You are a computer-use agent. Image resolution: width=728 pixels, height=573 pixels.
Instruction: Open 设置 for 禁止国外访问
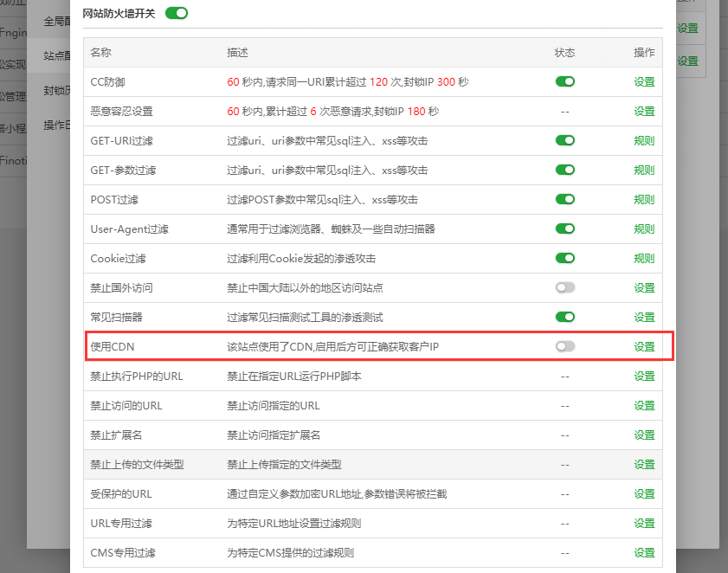tap(644, 288)
